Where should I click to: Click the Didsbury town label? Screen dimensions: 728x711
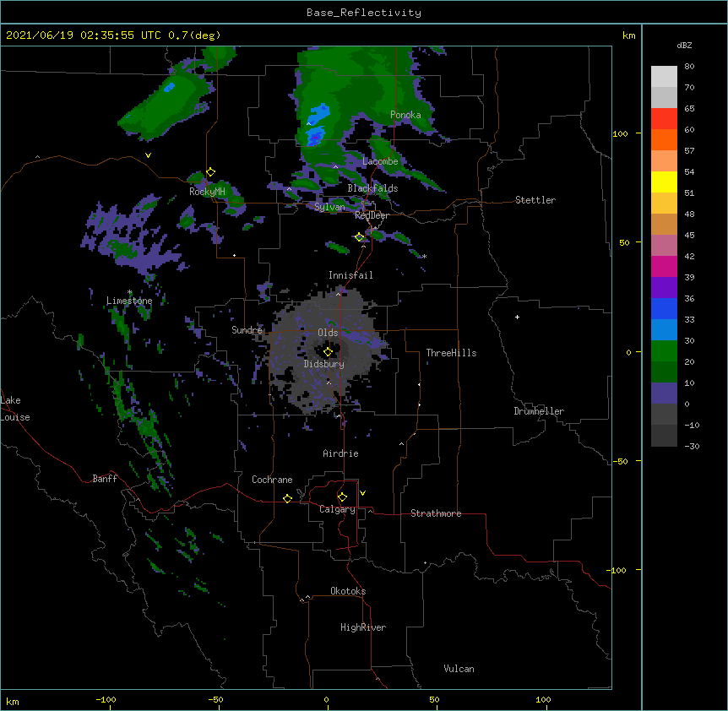(x=323, y=364)
